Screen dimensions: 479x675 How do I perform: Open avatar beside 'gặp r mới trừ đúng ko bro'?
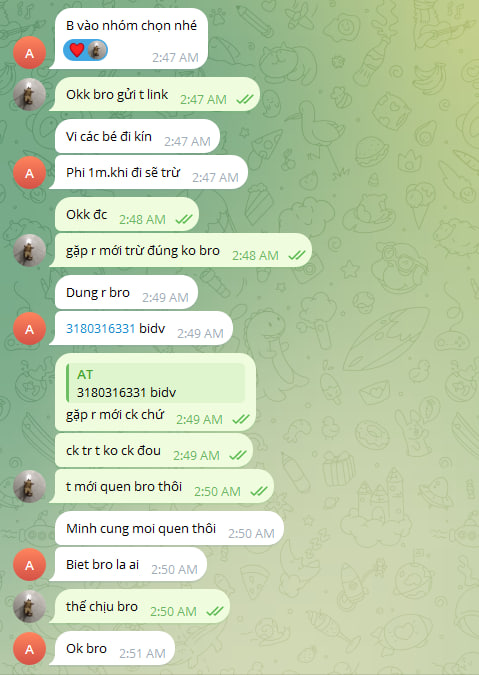point(29,251)
